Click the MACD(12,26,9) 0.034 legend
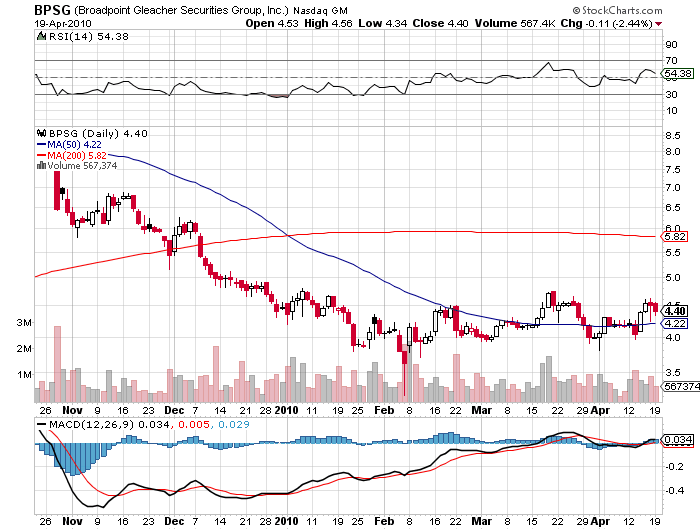Viewport: 700px width, 530px height. [109, 424]
